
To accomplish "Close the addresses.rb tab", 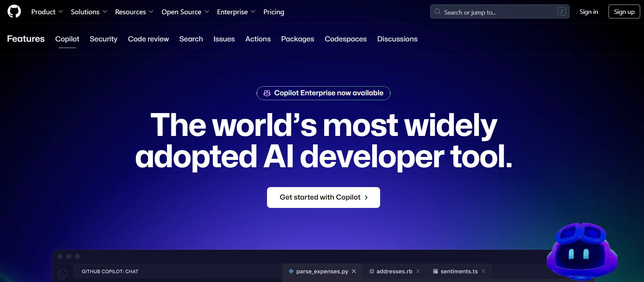I will coord(418,271).
